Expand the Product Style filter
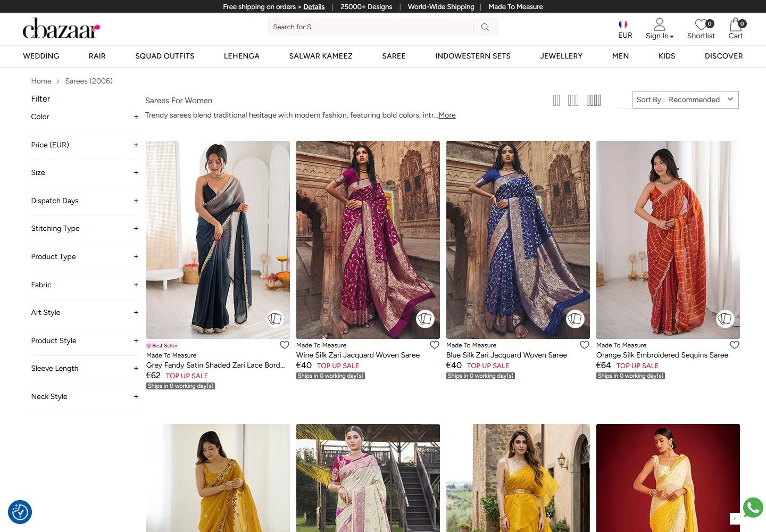This screenshot has height=532, width=766. [136, 340]
